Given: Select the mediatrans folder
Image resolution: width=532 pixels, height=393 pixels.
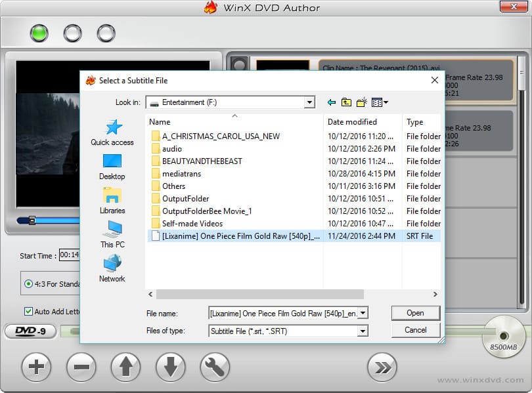Looking at the screenshot, I should (x=181, y=174).
